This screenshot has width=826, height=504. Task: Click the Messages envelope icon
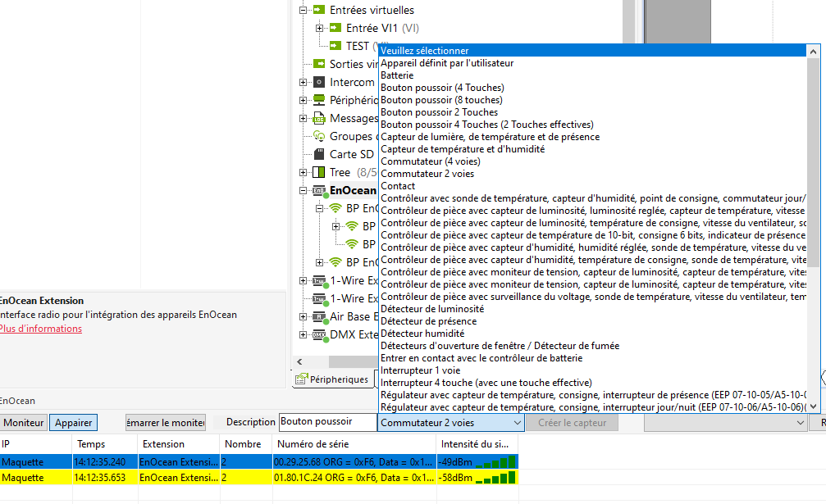point(319,119)
